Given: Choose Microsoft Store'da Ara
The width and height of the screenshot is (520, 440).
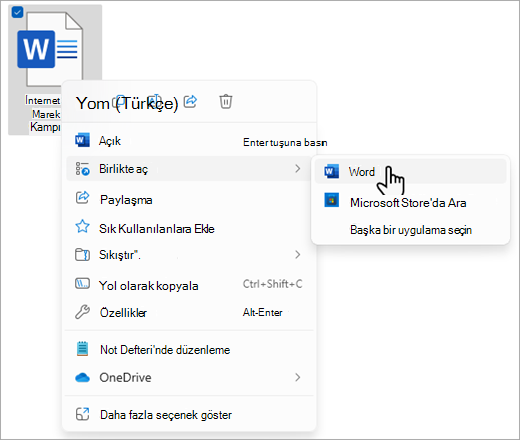Looking at the screenshot, I should click(411, 202).
